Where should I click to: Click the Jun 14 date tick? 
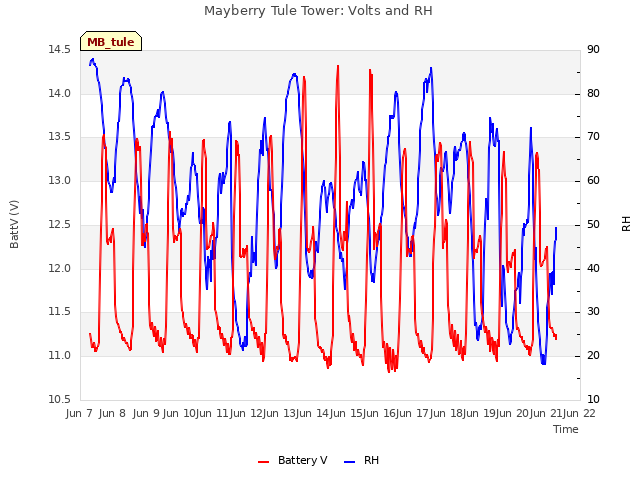tap(311, 413)
